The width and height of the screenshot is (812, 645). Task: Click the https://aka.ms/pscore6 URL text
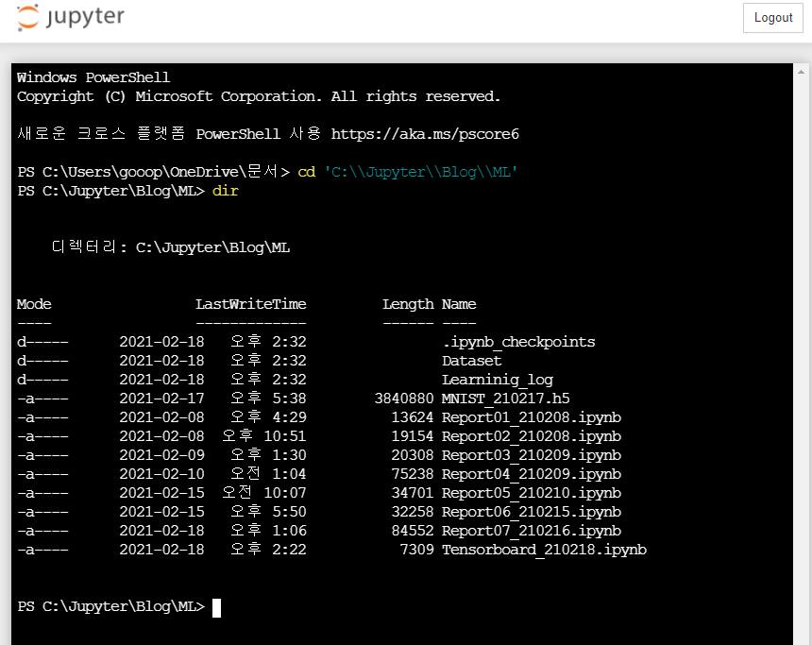[425, 134]
